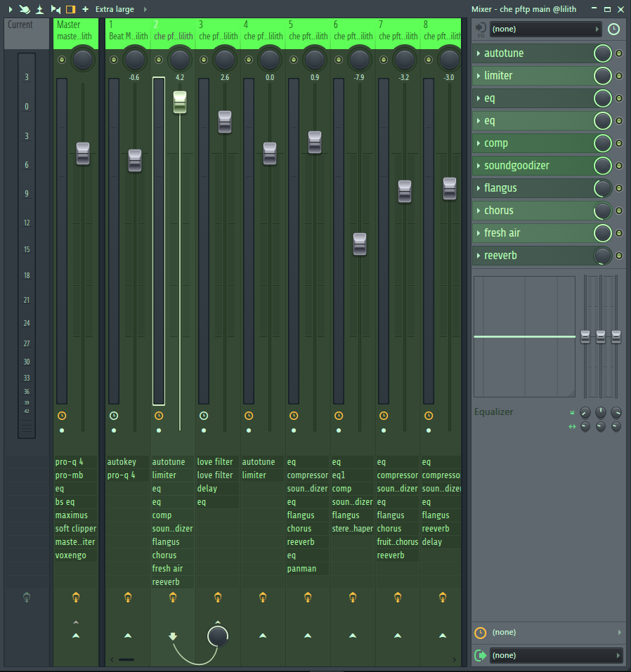This screenshot has height=672, width=631.
Task: Toggle track 4 effects plug icon
Action: pos(263,597)
